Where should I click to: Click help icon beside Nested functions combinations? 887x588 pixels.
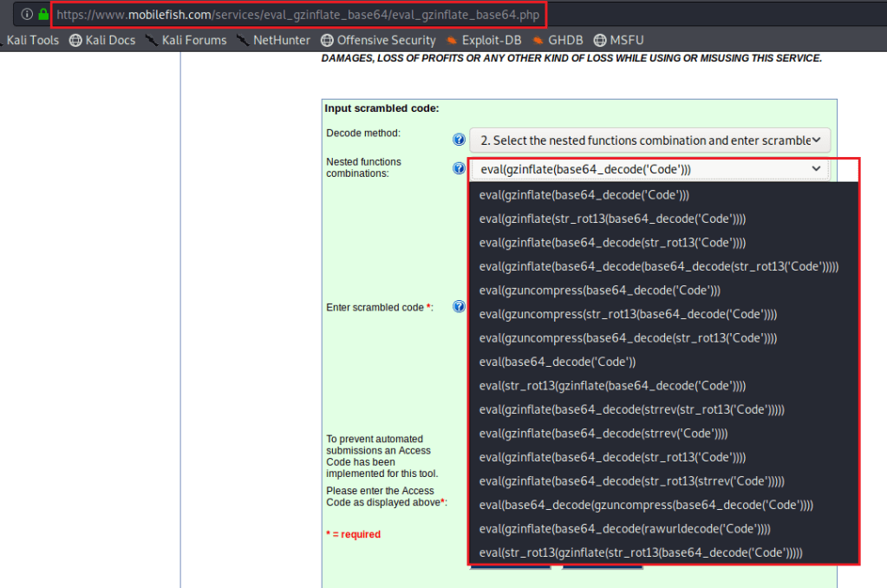(x=459, y=168)
